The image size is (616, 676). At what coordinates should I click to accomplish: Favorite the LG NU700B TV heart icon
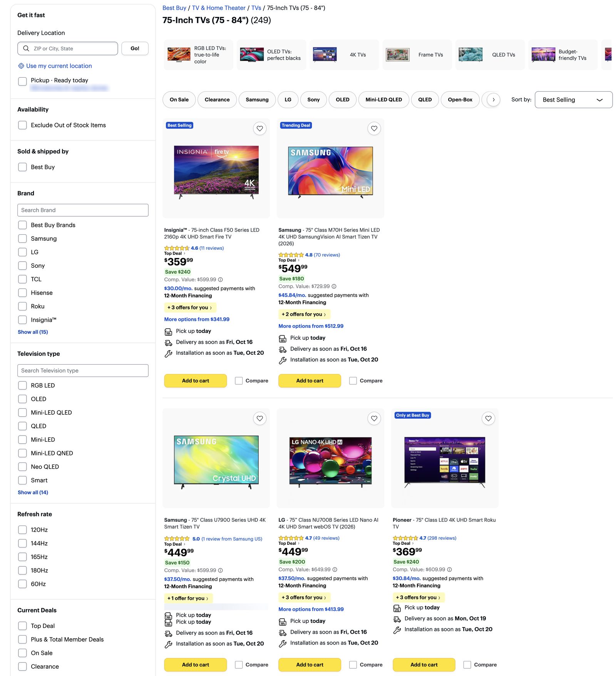(x=374, y=418)
